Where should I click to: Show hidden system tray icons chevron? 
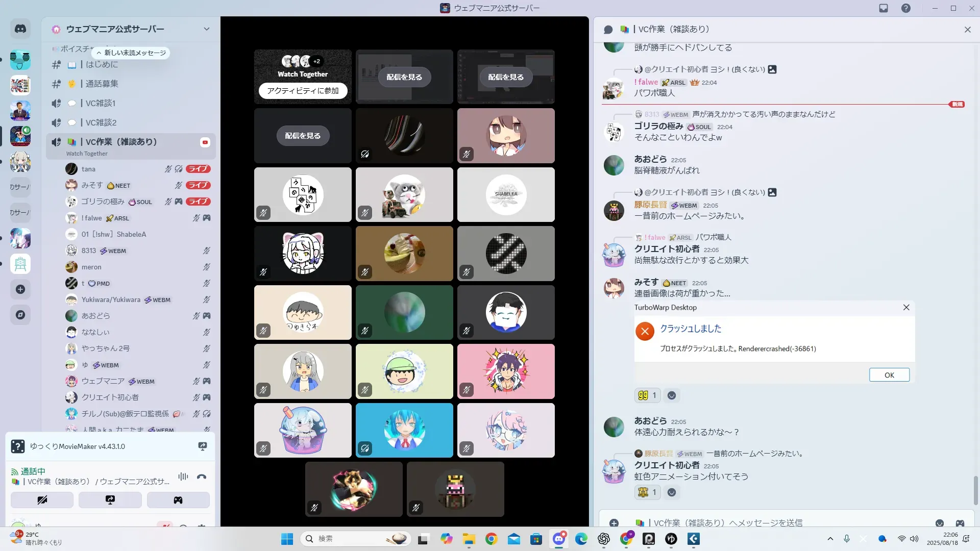[x=830, y=539]
